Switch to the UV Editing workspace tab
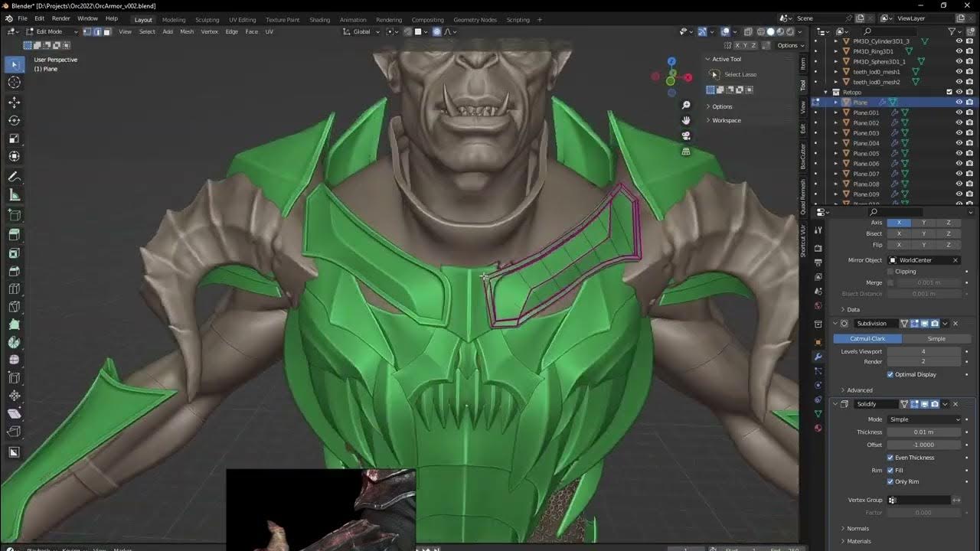 click(242, 20)
